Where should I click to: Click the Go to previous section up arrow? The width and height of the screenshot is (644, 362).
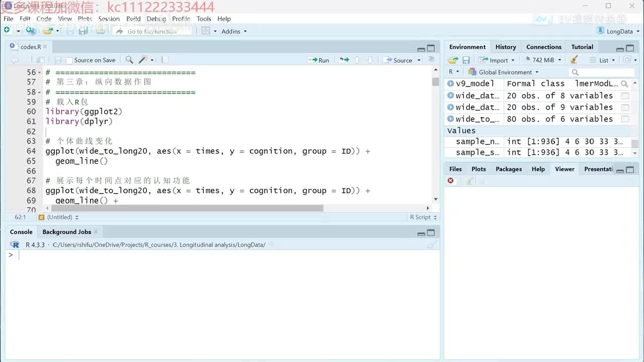click(x=357, y=60)
